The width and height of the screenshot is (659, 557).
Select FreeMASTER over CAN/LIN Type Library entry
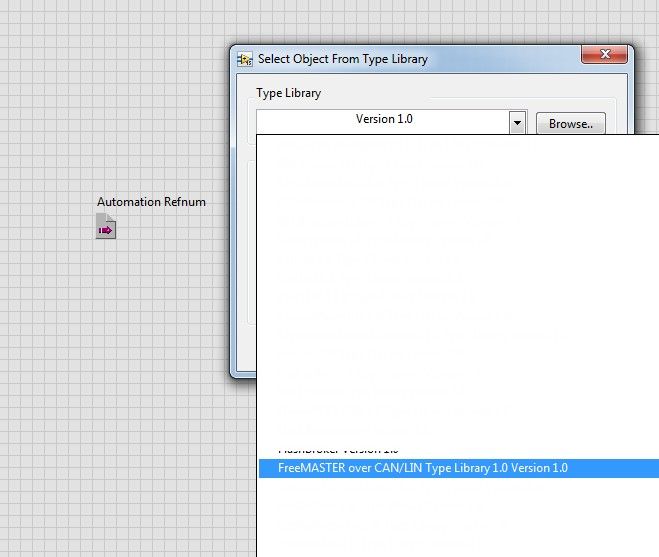459,468
